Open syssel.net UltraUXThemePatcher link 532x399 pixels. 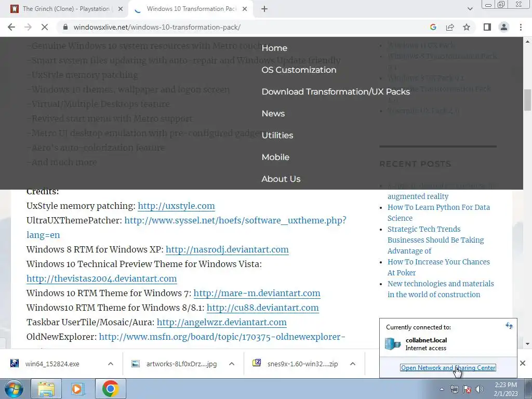[235, 220]
